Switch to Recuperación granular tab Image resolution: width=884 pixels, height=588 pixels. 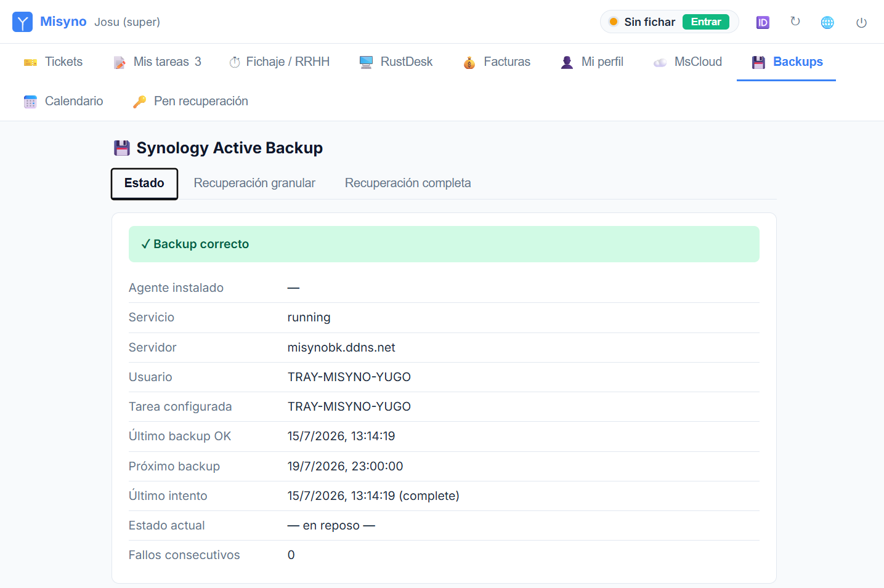[x=254, y=183]
